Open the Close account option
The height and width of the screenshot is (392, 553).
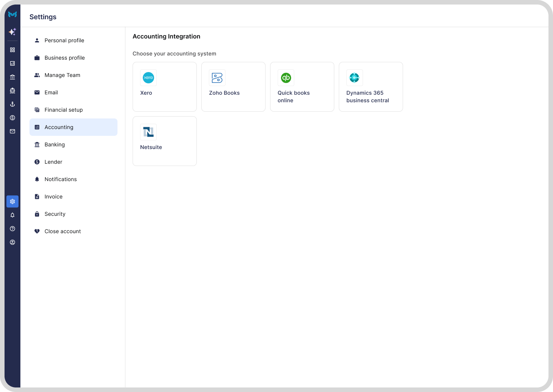coord(62,231)
